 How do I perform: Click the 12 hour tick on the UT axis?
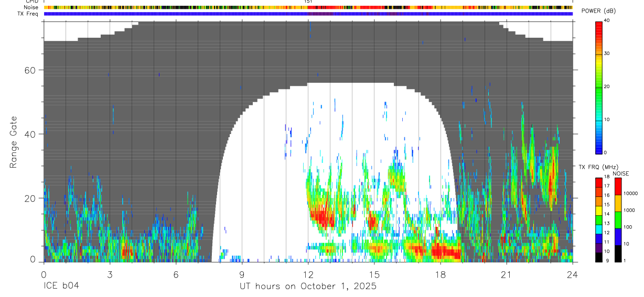coord(308,274)
